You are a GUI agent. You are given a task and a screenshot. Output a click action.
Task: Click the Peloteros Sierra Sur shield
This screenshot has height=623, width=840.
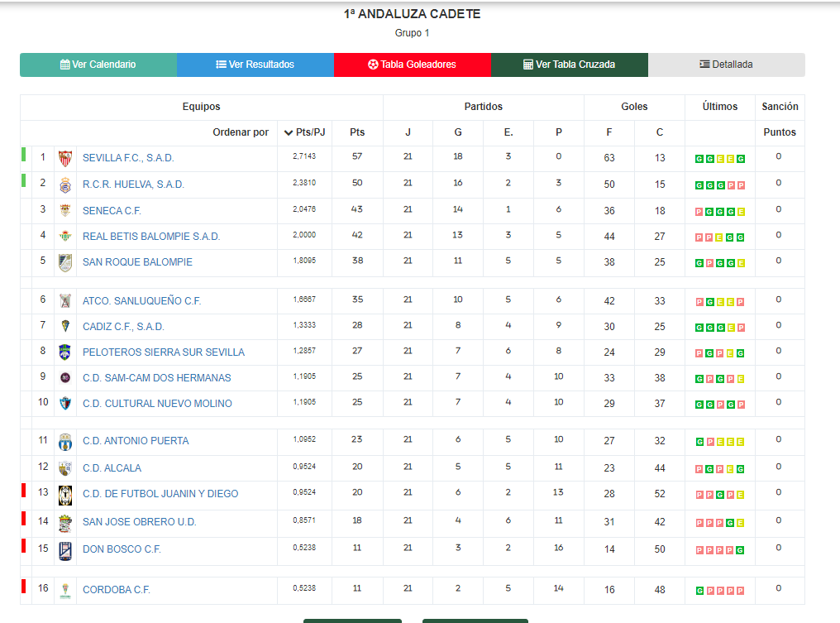[65, 352]
